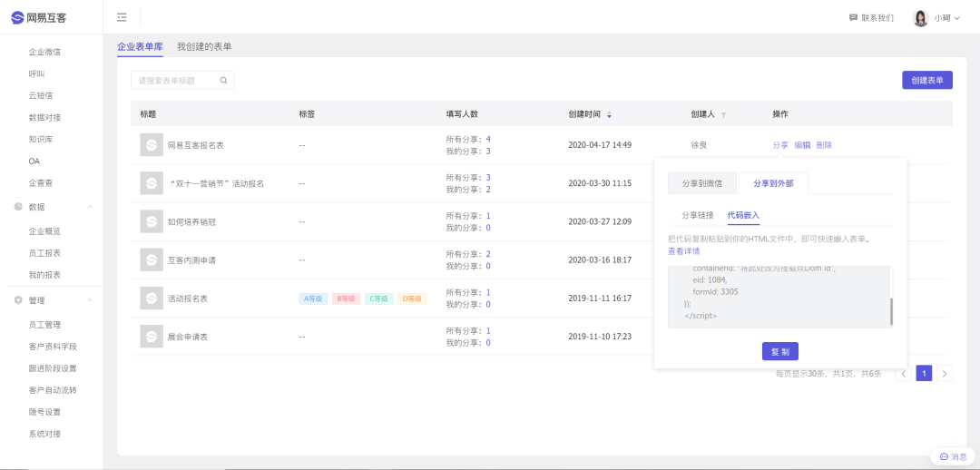The height and width of the screenshot is (470, 980).
Task: Open 我的报表 in the sidebar
Action: tap(44, 275)
